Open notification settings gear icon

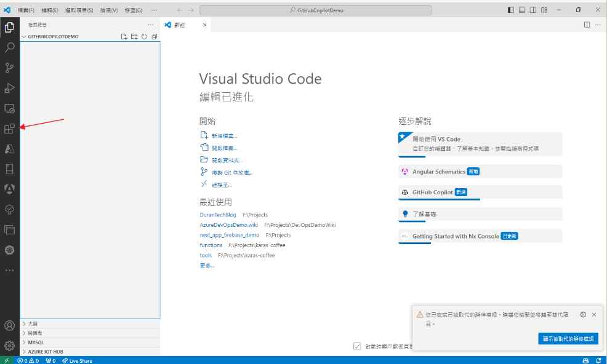coord(583,314)
